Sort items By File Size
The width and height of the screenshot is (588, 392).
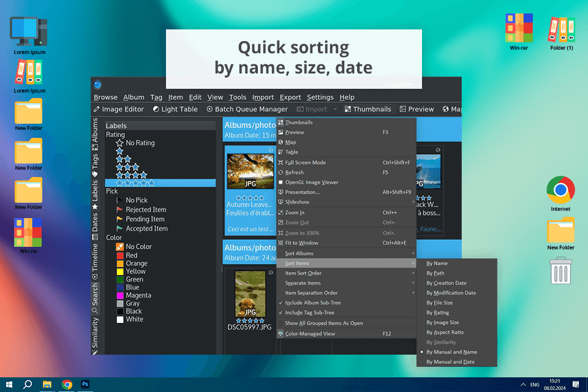click(x=457, y=303)
